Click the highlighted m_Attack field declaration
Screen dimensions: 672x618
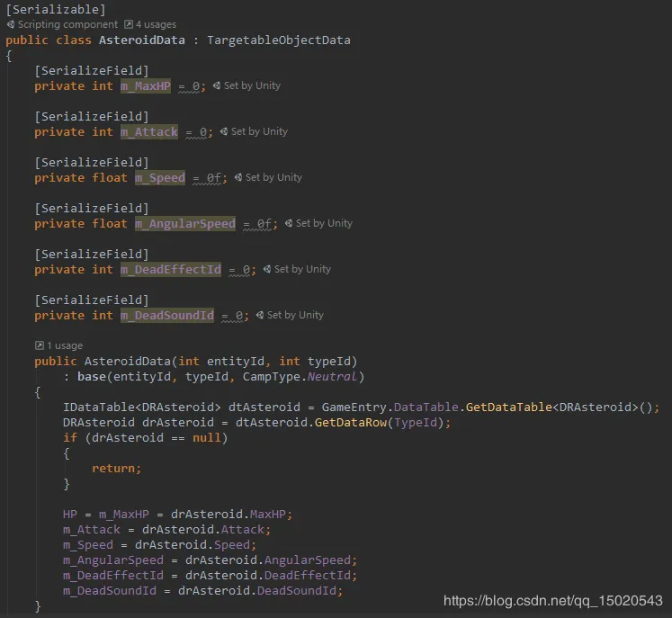(149, 132)
